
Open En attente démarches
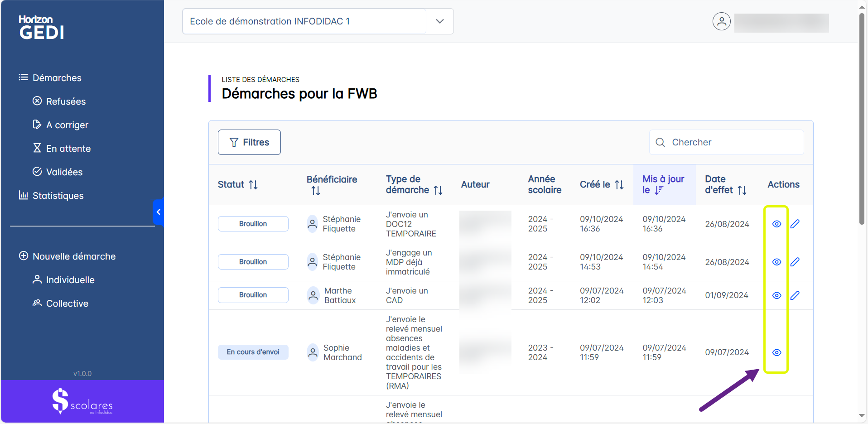(x=62, y=149)
